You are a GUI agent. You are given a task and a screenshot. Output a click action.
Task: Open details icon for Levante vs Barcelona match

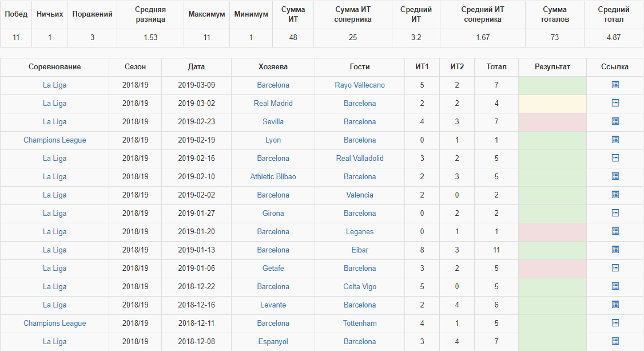tap(615, 305)
